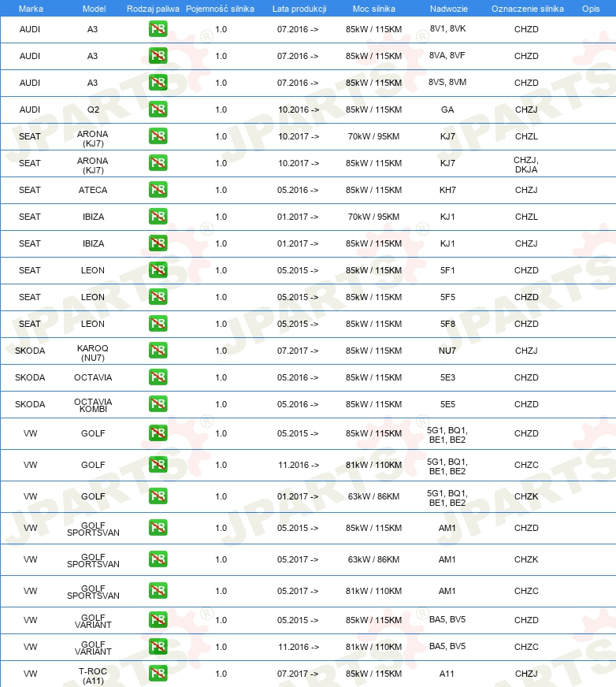Screen dimensions: 616x687
Task: Click the Opis column header
Action: tap(591, 9)
